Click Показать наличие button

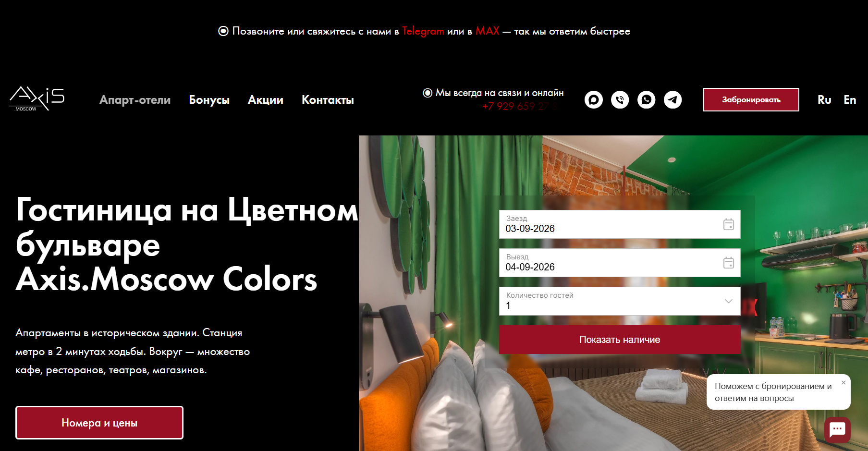pyautogui.click(x=620, y=340)
